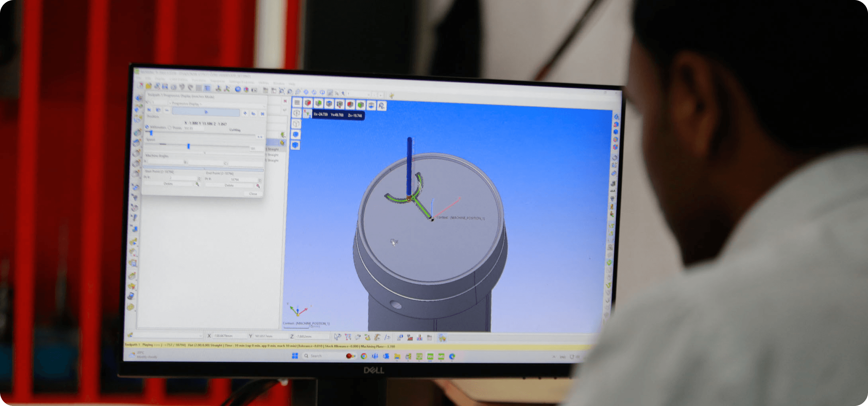Open File Explorer from the taskbar
The width and height of the screenshot is (868, 406).
point(397,356)
